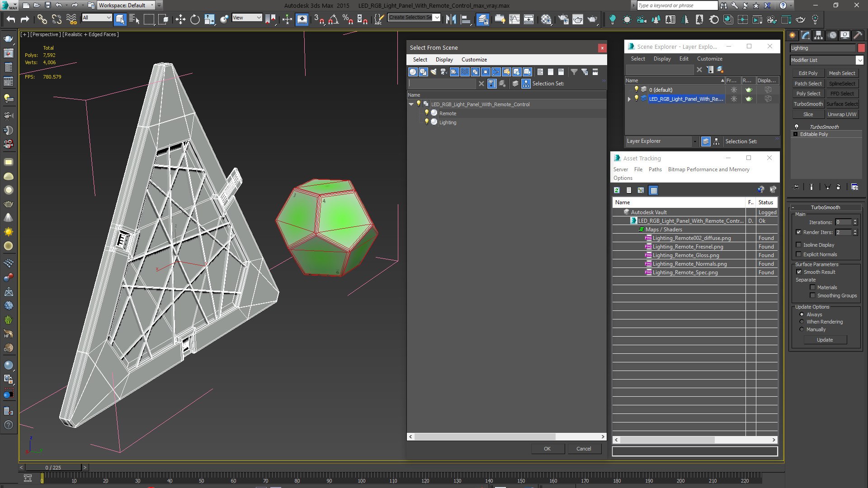Open Customize menu in Select From Scene

[474, 60]
